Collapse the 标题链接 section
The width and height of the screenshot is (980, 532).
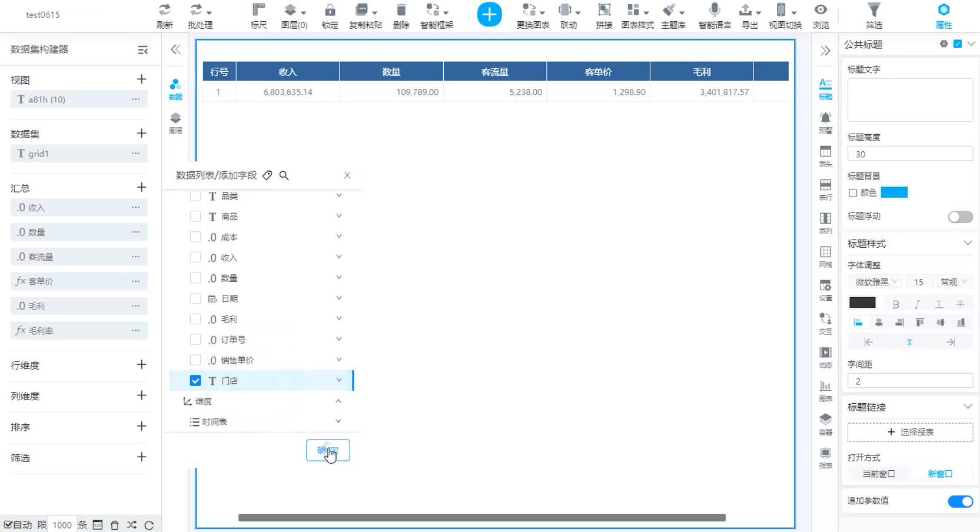pos(967,407)
